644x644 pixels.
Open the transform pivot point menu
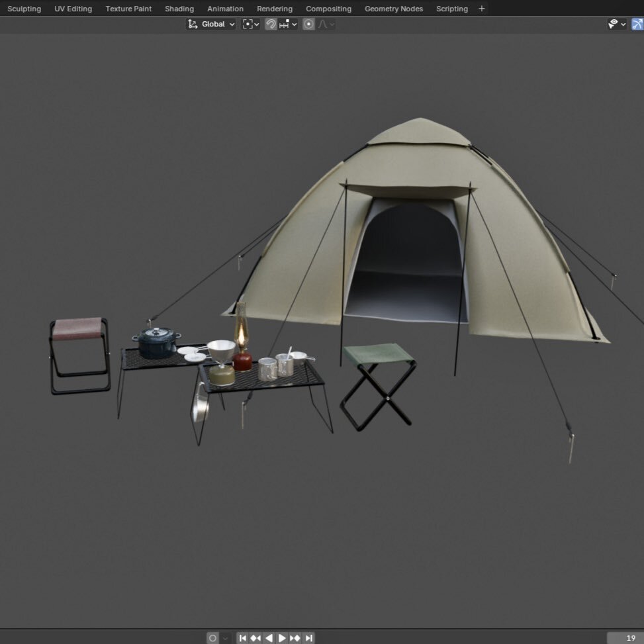pos(251,24)
